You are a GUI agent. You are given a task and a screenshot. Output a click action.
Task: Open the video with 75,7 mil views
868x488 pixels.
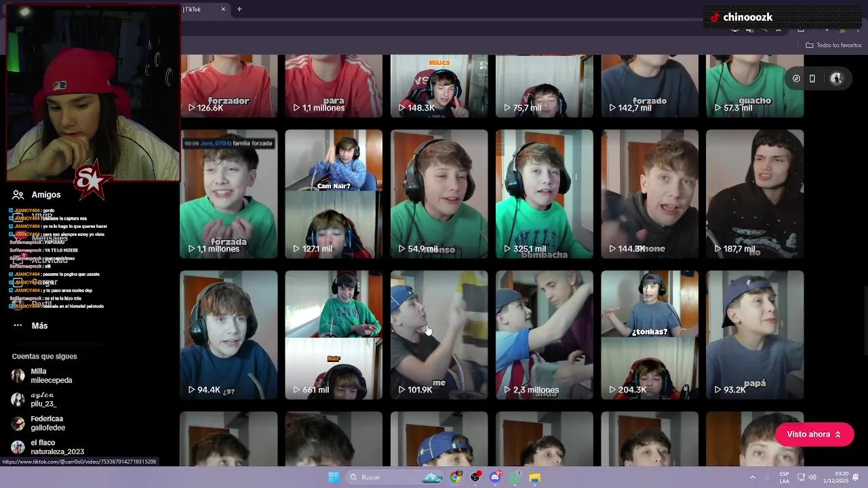[x=544, y=86]
